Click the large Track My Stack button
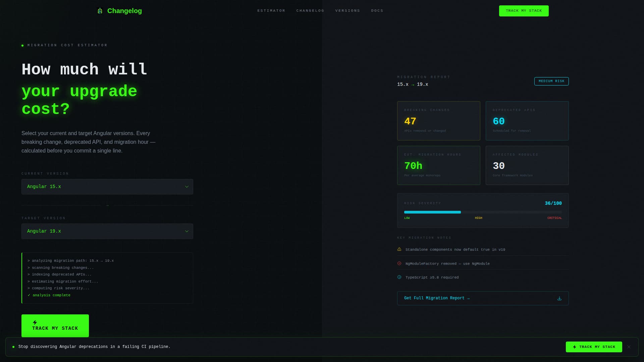This screenshot has width=644, height=362. (x=55, y=326)
